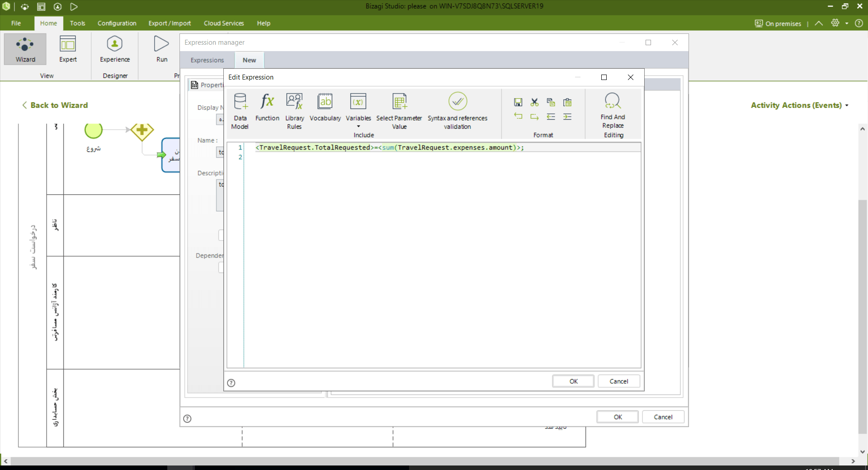Select the start event circle in diagram

(94, 130)
